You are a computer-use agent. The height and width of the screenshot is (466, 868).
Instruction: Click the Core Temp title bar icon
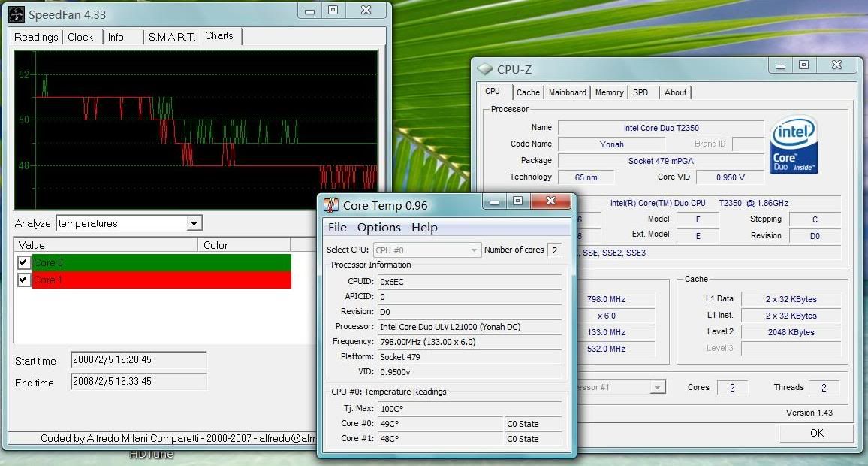click(x=331, y=206)
